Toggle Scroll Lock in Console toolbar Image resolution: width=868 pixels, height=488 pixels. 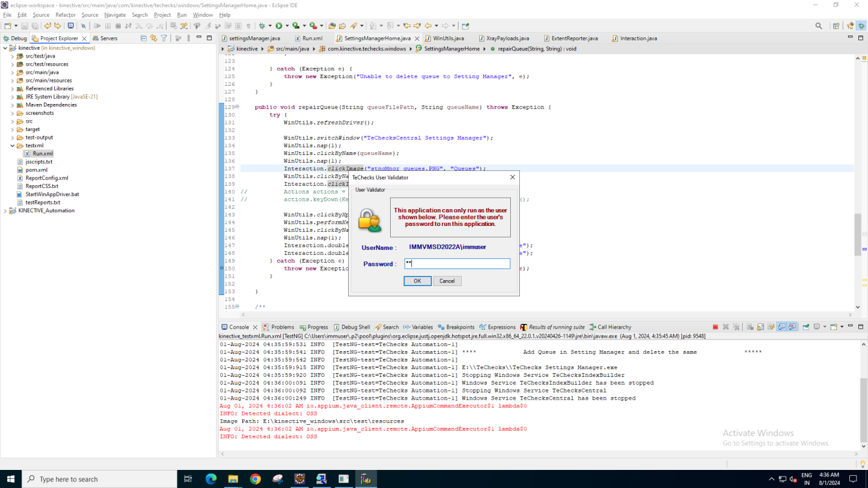point(760,327)
